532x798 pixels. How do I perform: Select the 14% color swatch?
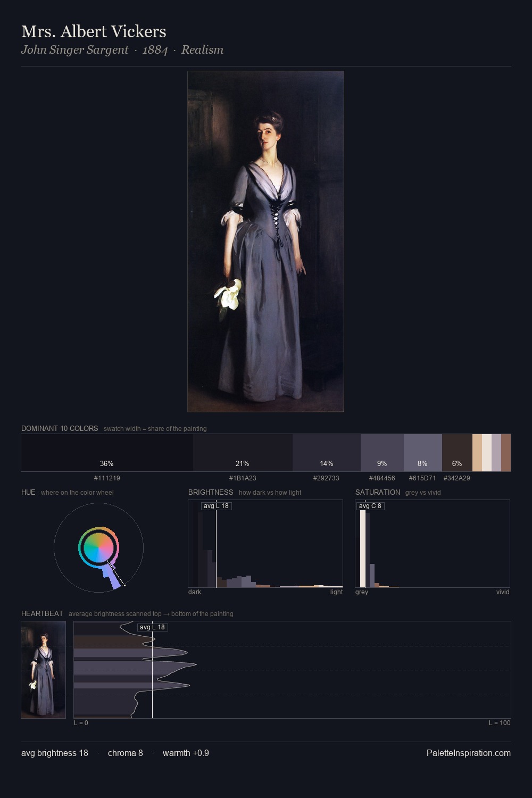pos(327,453)
